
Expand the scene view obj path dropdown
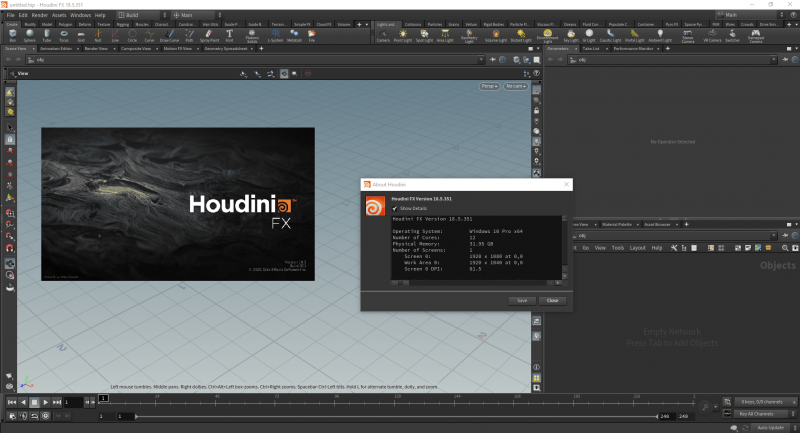(481, 60)
